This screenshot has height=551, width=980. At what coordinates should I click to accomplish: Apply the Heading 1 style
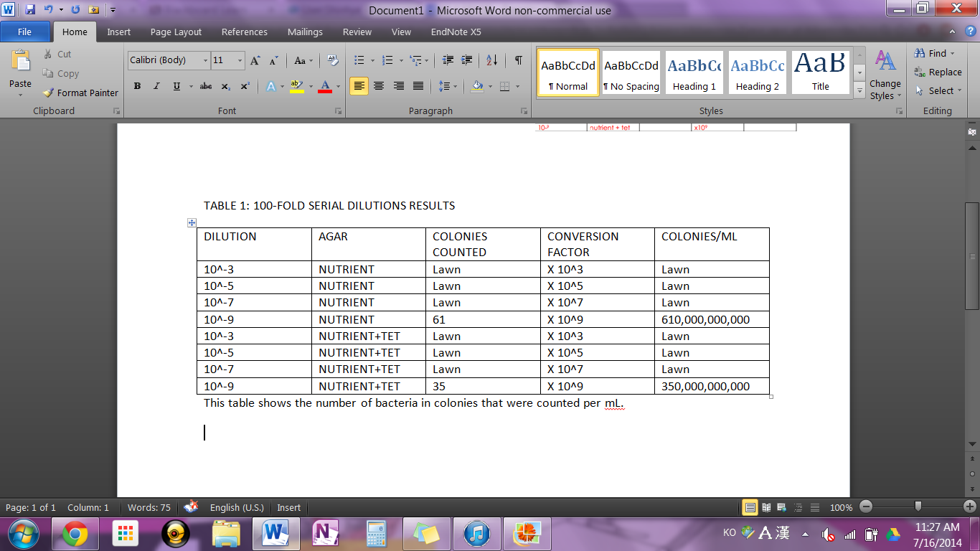click(694, 73)
